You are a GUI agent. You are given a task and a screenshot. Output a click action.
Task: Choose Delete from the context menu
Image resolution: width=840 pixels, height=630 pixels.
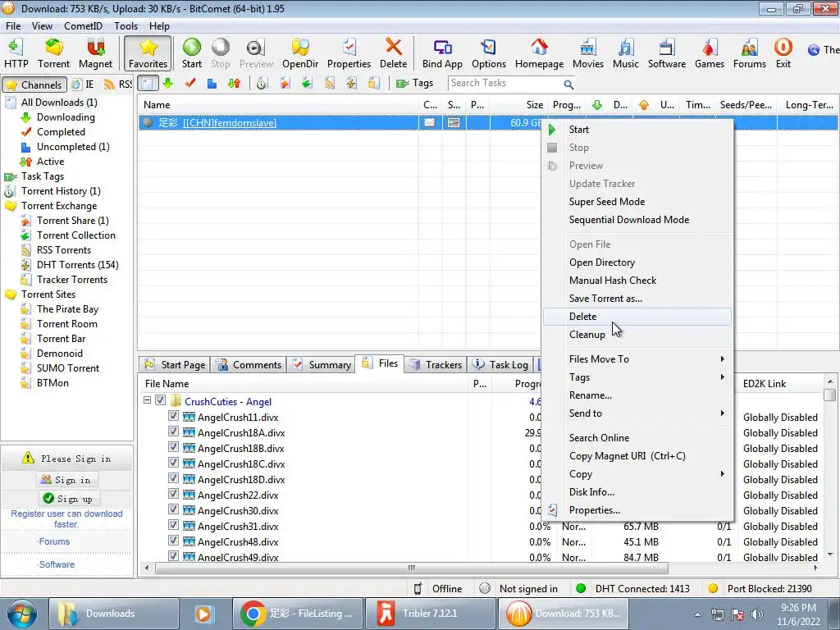pyautogui.click(x=637, y=317)
